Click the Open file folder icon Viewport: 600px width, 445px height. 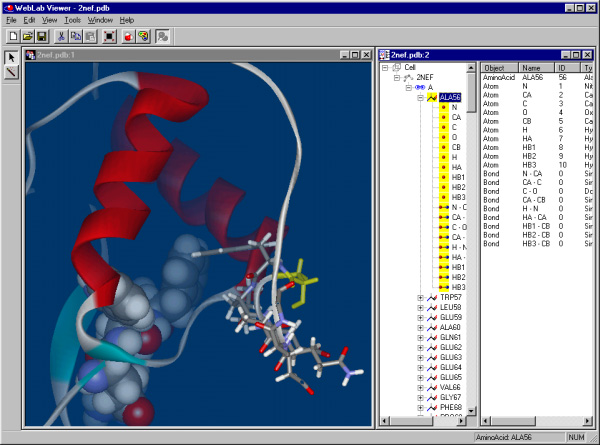pyautogui.click(x=27, y=36)
